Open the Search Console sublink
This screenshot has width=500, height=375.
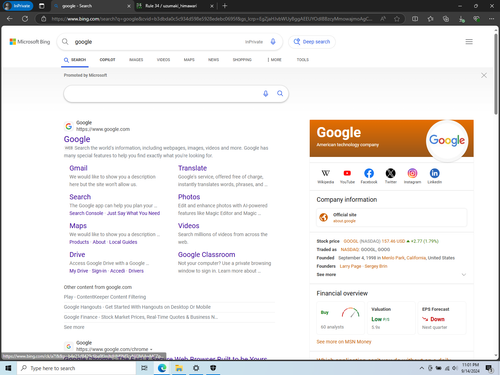click(86, 213)
